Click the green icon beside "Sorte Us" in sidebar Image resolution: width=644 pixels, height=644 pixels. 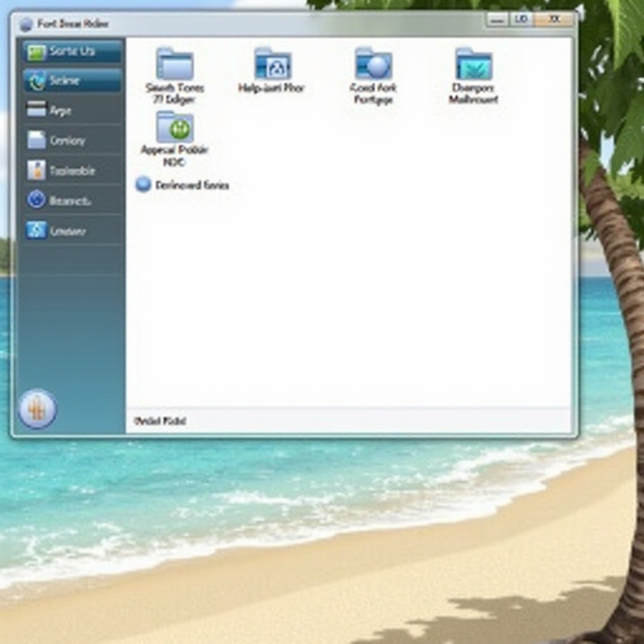[x=36, y=52]
